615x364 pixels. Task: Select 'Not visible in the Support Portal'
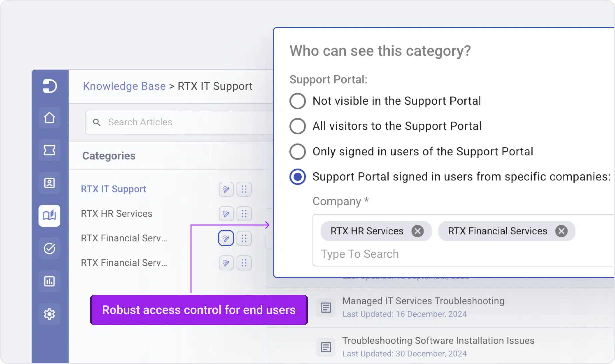298,101
